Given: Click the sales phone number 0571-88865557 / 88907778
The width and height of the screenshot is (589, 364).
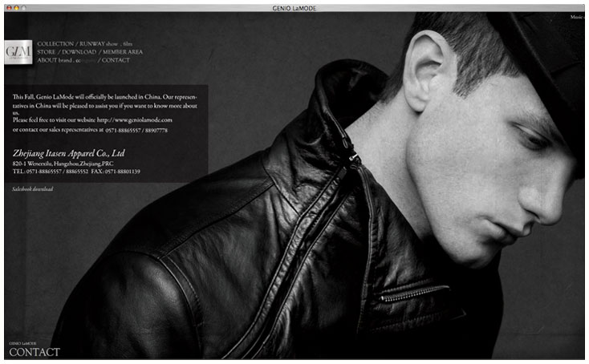Looking at the screenshot, I should tap(136, 130).
